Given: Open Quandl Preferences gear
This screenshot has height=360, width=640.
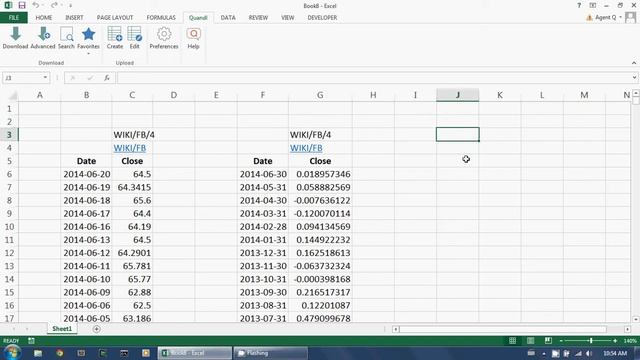Looking at the screenshot, I should (x=164, y=38).
